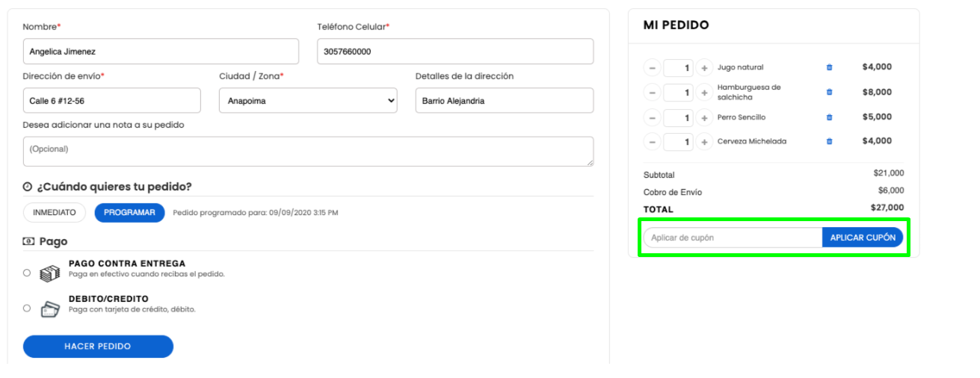Image resolution: width=980 pixels, height=378 pixels.
Task: Remove Cerveza Michelada via trash icon
Action: (829, 141)
